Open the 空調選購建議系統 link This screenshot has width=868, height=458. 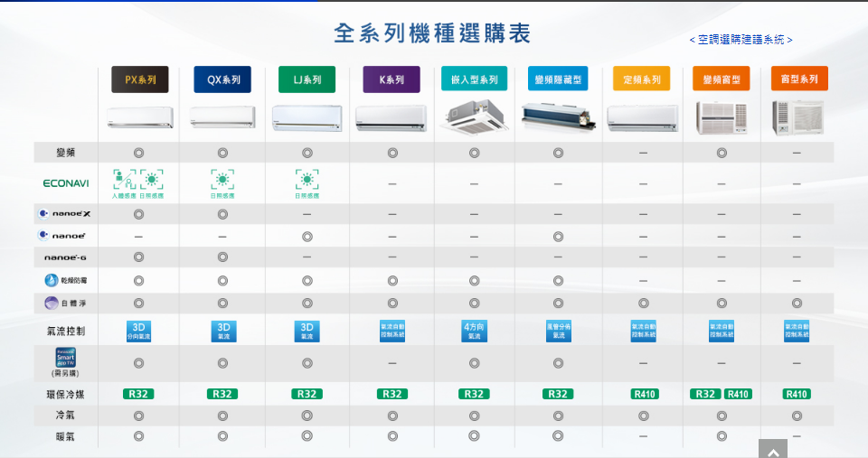tap(741, 40)
